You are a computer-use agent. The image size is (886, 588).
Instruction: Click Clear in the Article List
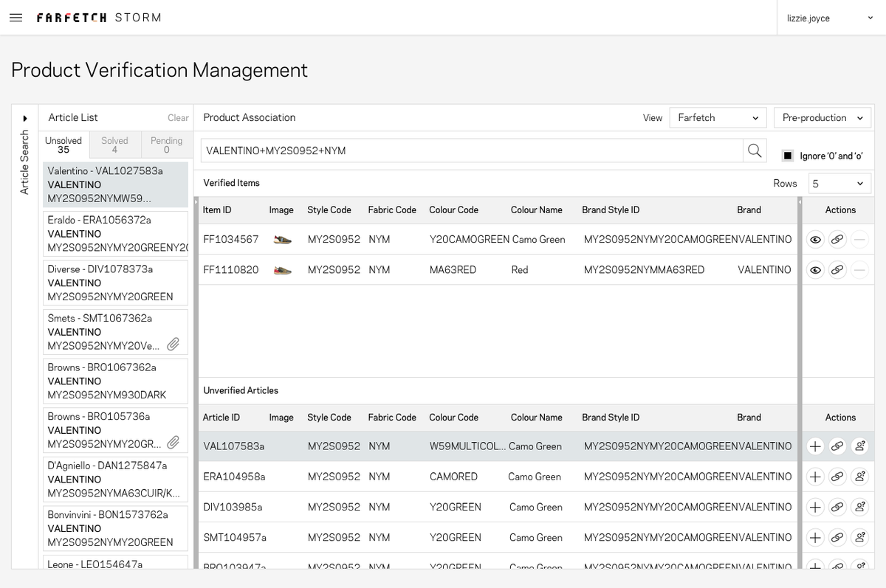tap(178, 118)
